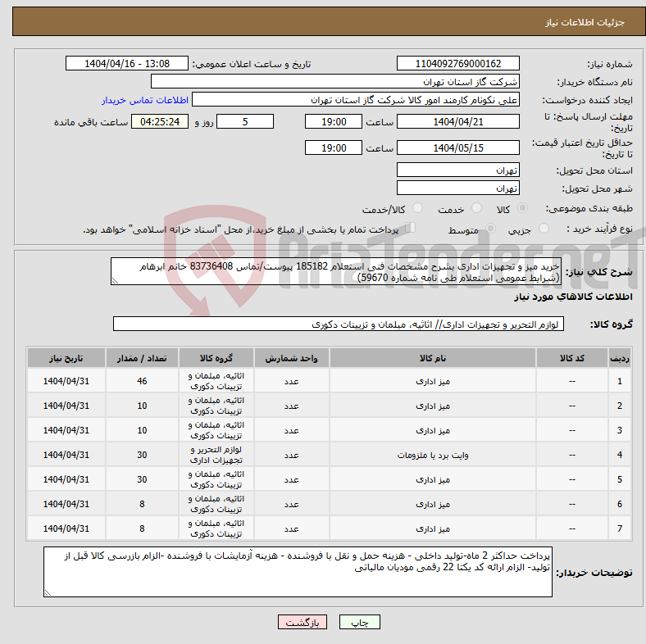Screen dimensions: 646x644
Task: Click وایت برد یا ملزومات item name
Action: point(433,455)
